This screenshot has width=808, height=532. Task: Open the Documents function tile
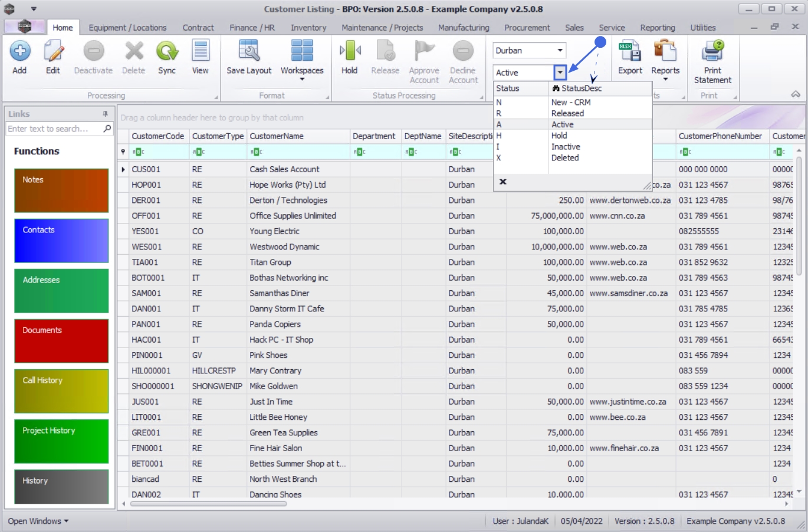point(61,341)
